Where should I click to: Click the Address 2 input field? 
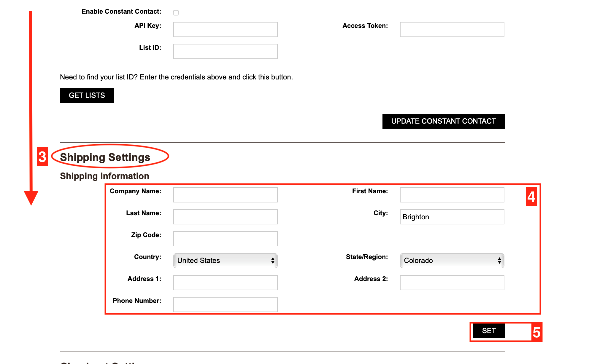coord(452,282)
